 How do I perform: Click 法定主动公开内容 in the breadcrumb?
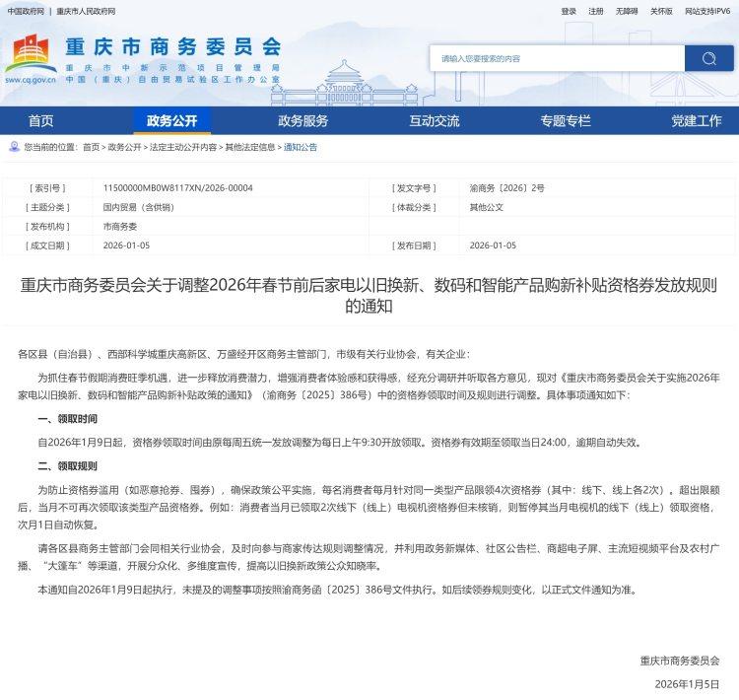pyautogui.click(x=182, y=147)
